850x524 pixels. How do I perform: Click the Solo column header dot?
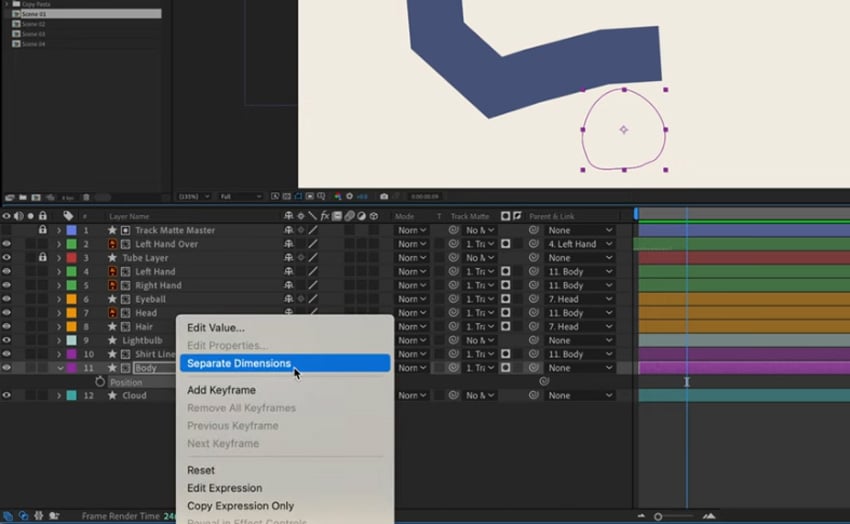31,216
